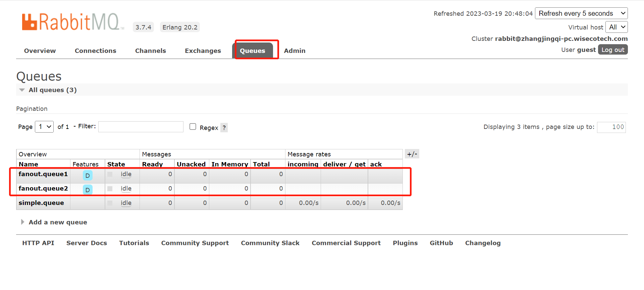Click the cluster name rabbit@zhangjingqi-pc.wisecotech.com

[x=561, y=39]
